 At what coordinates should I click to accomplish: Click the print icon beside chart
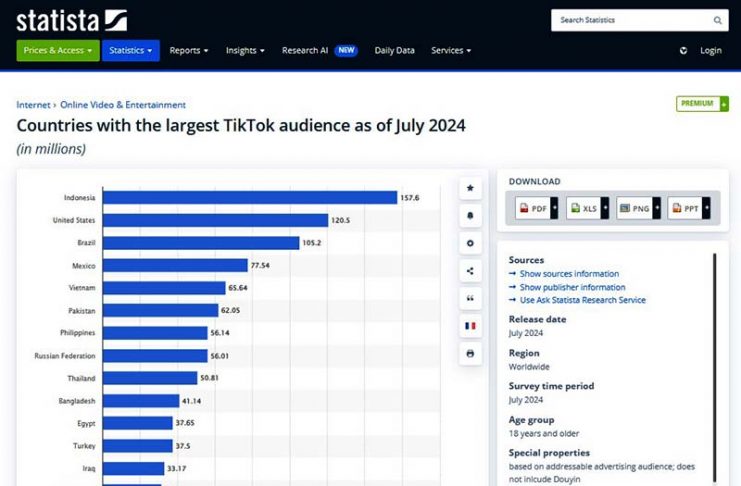point(470,353)
